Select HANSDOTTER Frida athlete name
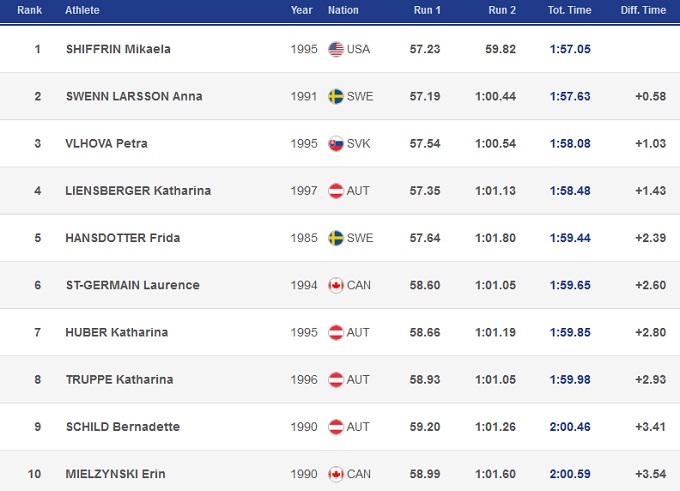The image size is (680, 491). click(x=116, y=238)
